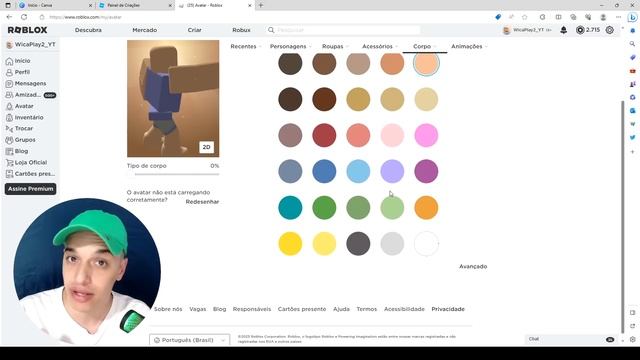Open the Termos footer link
Screen dimensions: 640x360
click(x=367, y=309)
